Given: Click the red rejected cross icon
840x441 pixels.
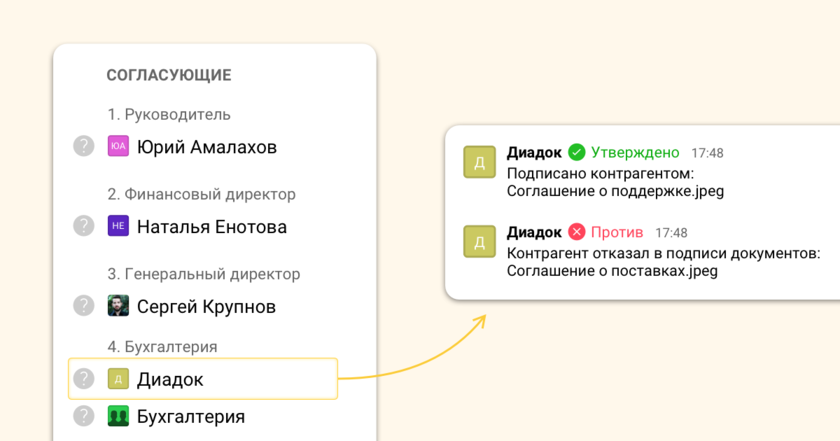Looking at the screenshot, I should 576,232.
